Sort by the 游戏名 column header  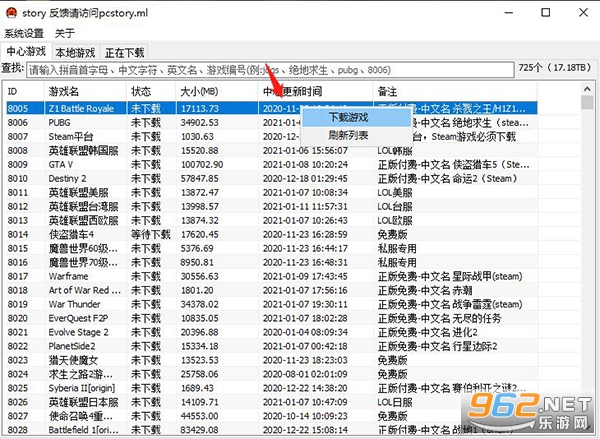pyautogui.click(x=85, y=91)
